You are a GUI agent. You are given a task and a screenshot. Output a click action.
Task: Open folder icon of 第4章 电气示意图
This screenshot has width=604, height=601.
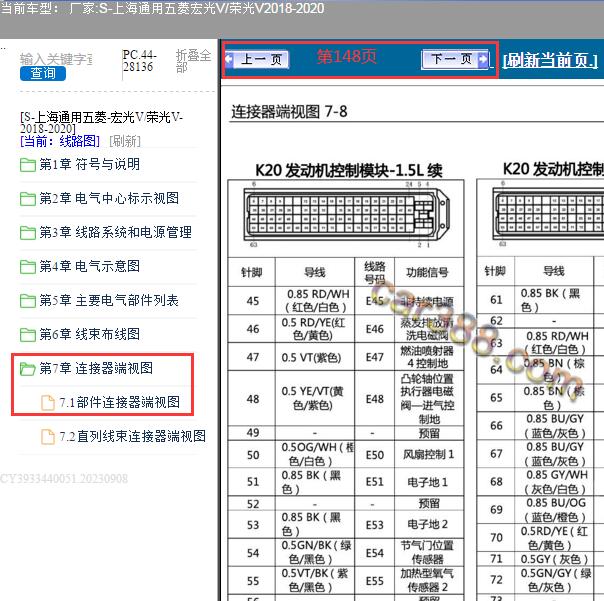28,267
